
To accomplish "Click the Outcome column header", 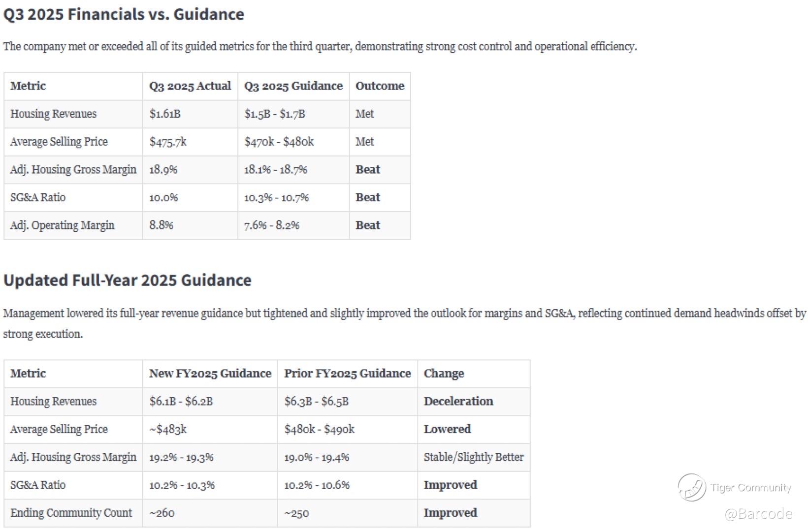I will pyautogui.click(x=380, y=86).
